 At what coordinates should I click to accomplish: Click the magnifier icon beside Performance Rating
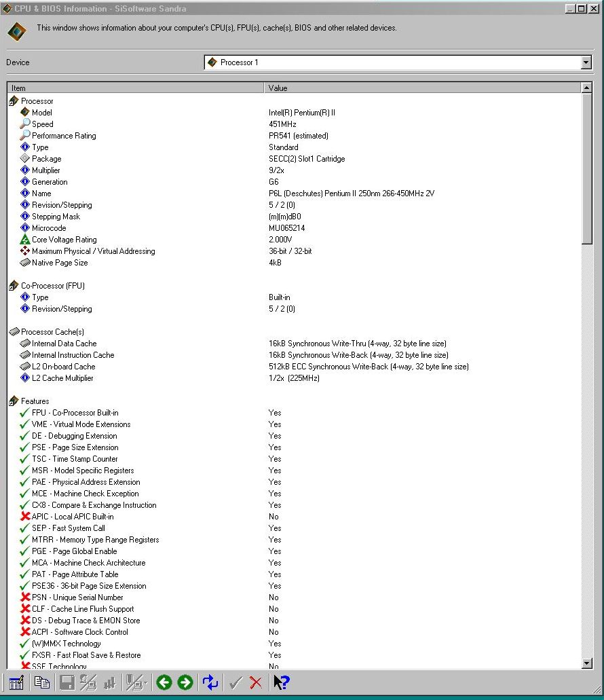(x=25, y=135)
